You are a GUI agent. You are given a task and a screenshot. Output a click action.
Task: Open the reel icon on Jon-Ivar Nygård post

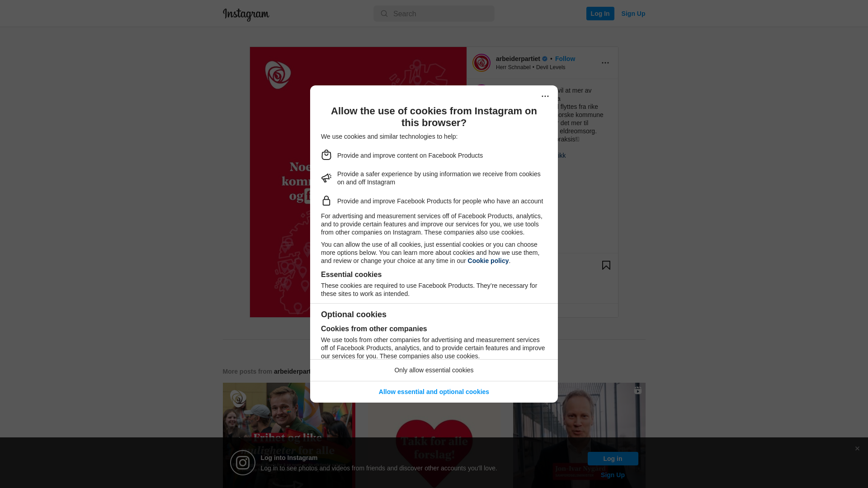coord(637,390)
